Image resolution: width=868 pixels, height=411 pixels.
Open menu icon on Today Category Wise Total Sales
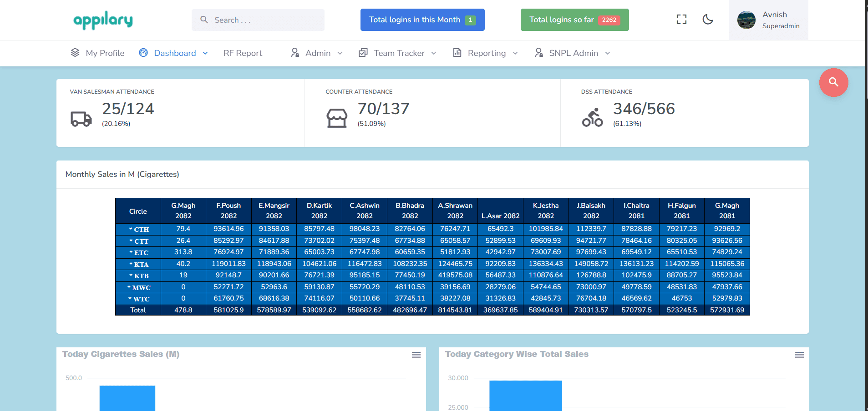click(x=799, y=355)
